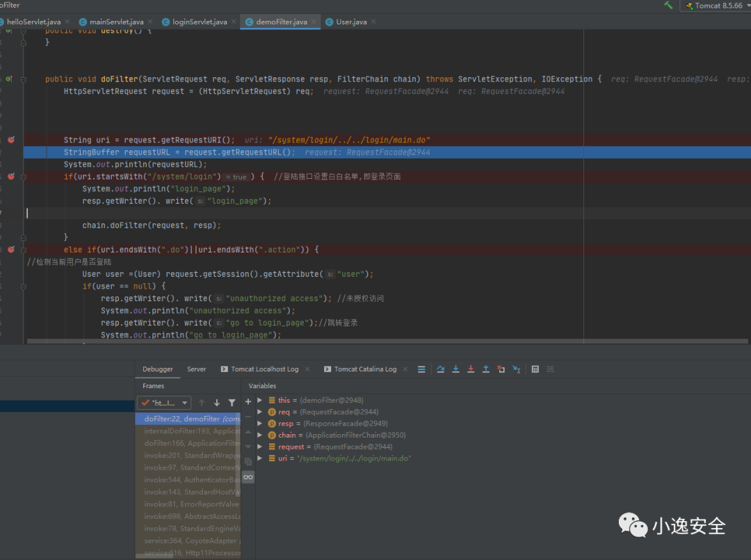Expand the 'uri' variable node
The height and width of the screenshot is (560, 751).
[x=259, y=458]
